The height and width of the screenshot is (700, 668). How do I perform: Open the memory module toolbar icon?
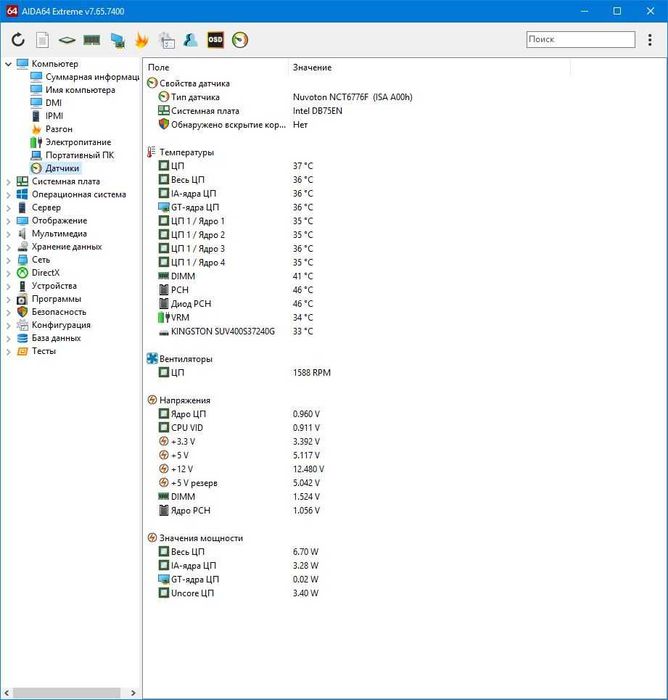pyautogui.click(x=92, y=40)
